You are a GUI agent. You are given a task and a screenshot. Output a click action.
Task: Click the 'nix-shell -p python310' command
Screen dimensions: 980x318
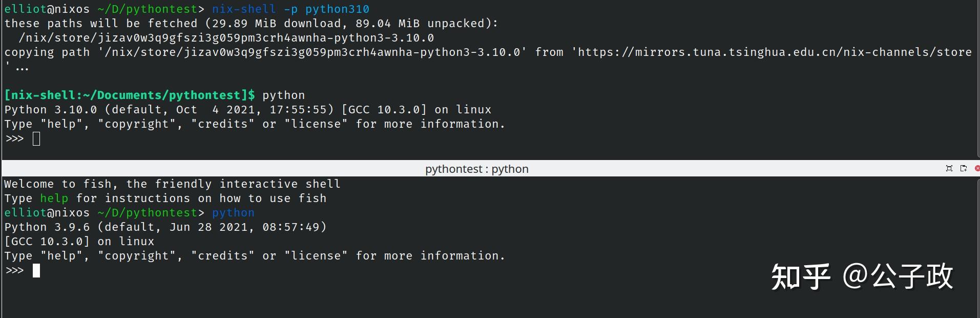click(x=290, y=9)
